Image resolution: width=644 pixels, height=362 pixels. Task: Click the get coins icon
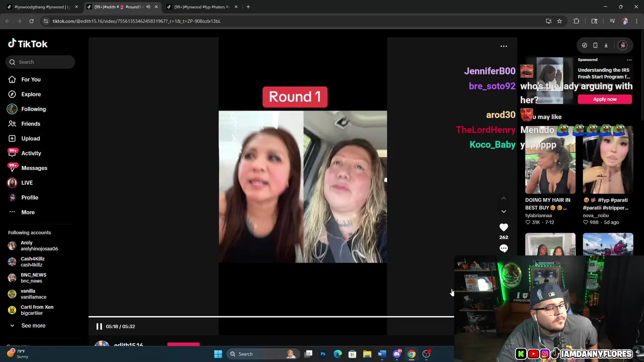[585, 45]
